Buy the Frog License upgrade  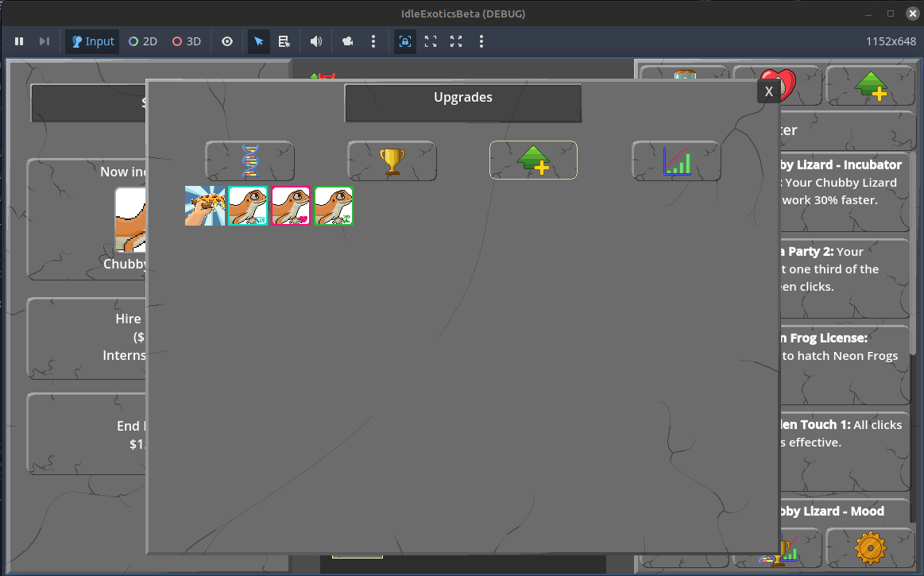click(845, 365)
